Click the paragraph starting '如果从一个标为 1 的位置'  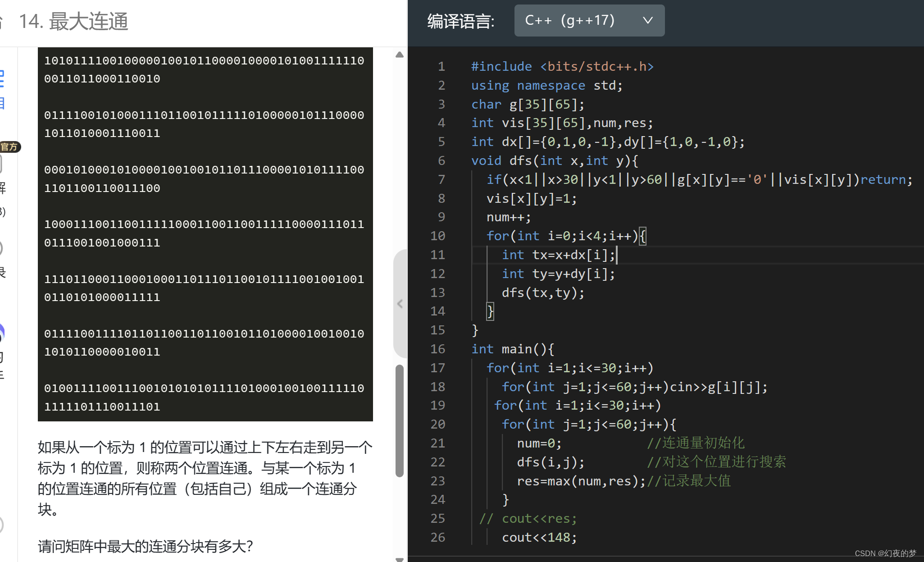click(205, 478)
